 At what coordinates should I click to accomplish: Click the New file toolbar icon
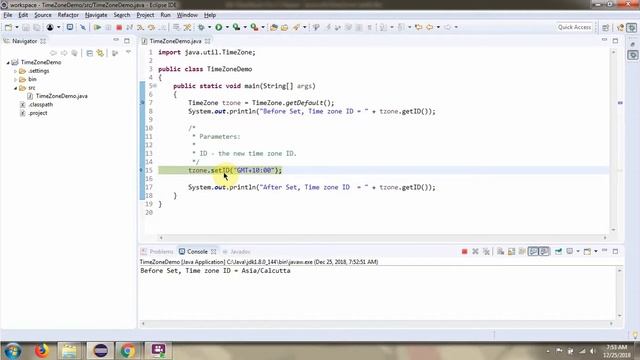(8, 27)
